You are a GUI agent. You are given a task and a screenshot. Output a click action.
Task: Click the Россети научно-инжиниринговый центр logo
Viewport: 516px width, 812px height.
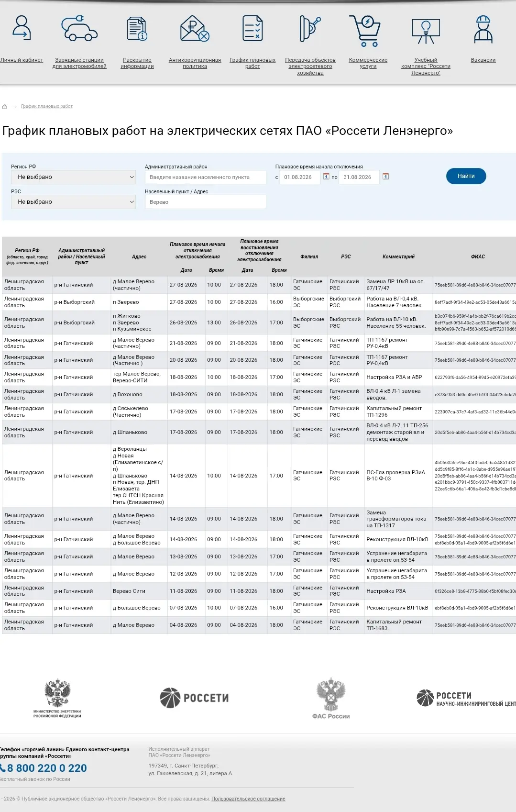[466, 699]
